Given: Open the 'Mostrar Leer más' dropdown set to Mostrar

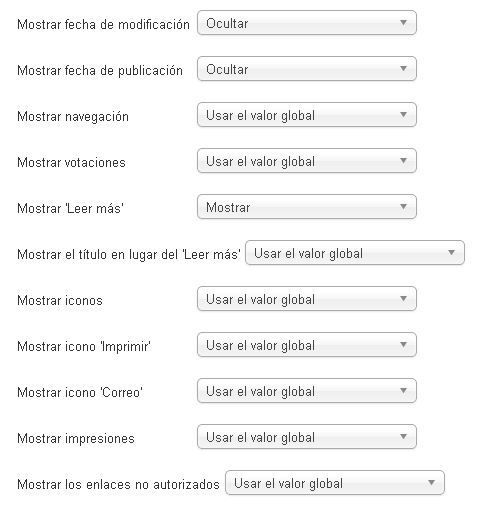Looking at the screenshot, I should 307,207.
